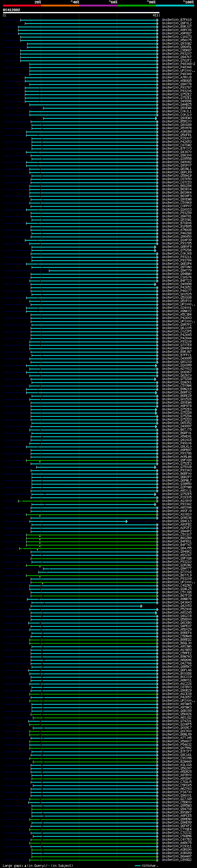Select the UniRef100_P93342 label
Image resolution: width=197 pixels, height=868 pixels.
(176, 504)
